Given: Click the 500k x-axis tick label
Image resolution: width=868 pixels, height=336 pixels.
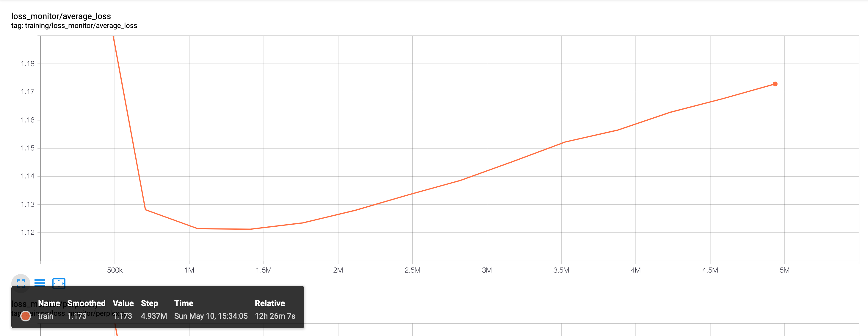Looking at the screenshot, I should pos(115,270).
